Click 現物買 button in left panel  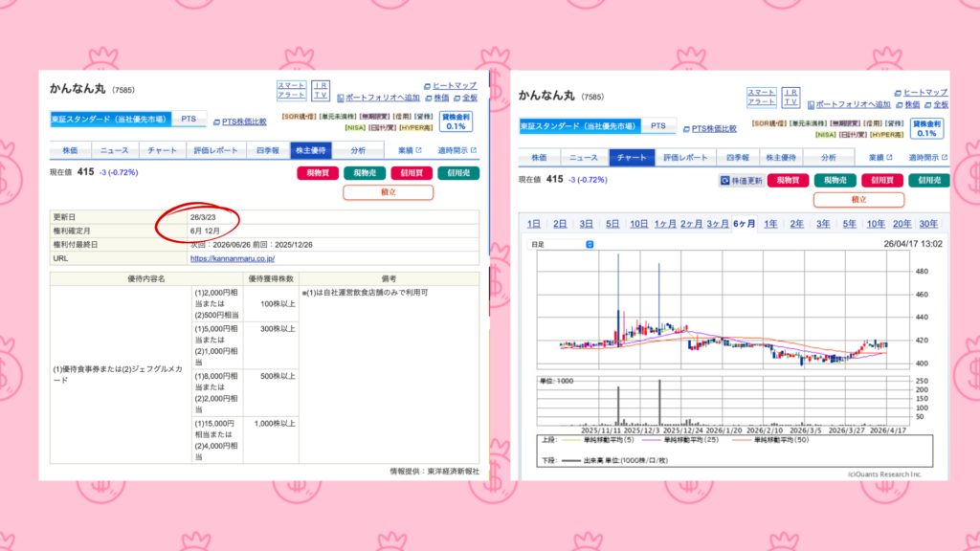tap(319, 173)
